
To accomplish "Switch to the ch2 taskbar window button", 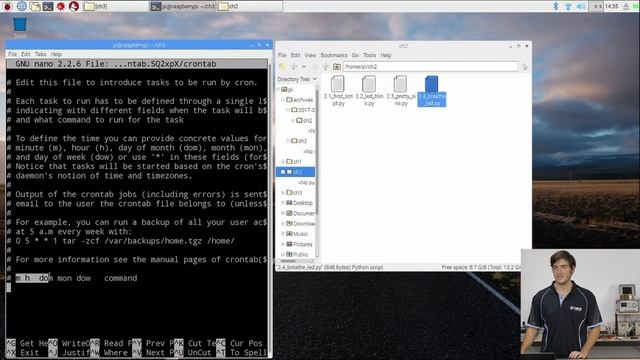I will 249,6.
